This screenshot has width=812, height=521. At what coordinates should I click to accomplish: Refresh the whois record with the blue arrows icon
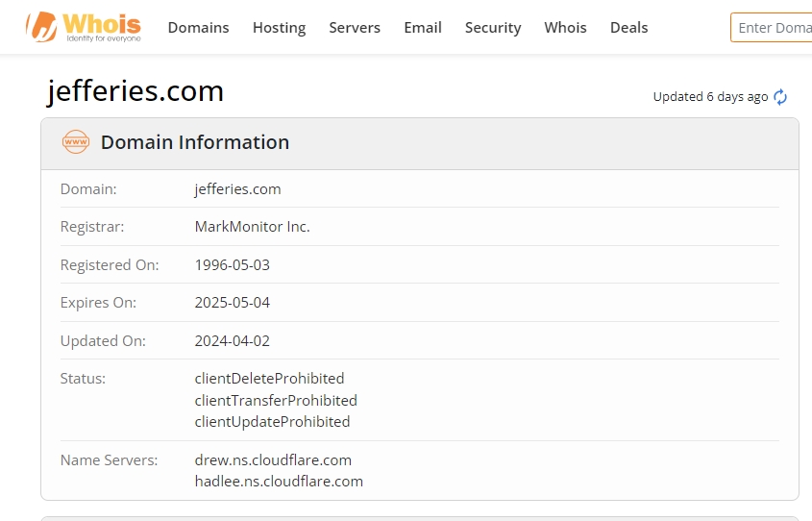[780, 97]
